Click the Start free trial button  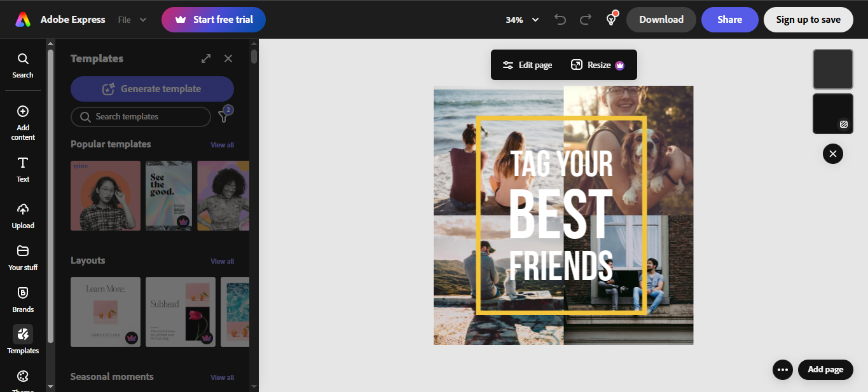213,20
